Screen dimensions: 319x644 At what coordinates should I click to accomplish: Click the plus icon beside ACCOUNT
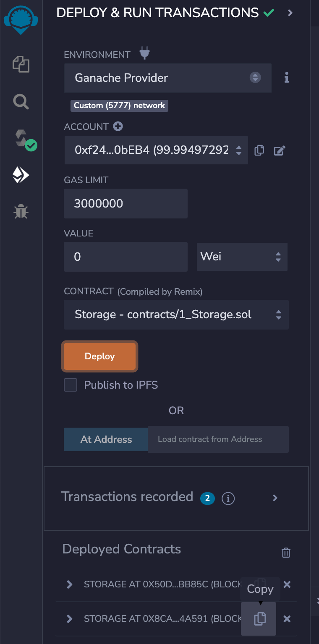click(x=118, y=126)
